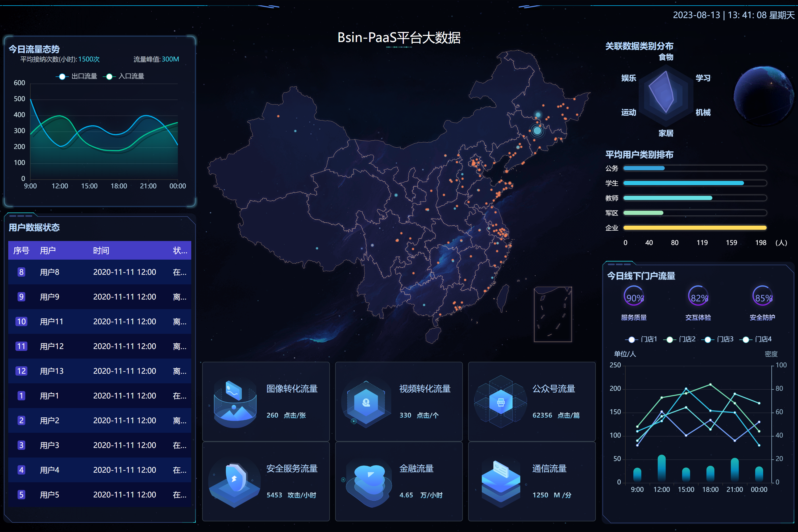
Task: Click the 12:00 teal bar in store chart
Action: tap(662, 468)
